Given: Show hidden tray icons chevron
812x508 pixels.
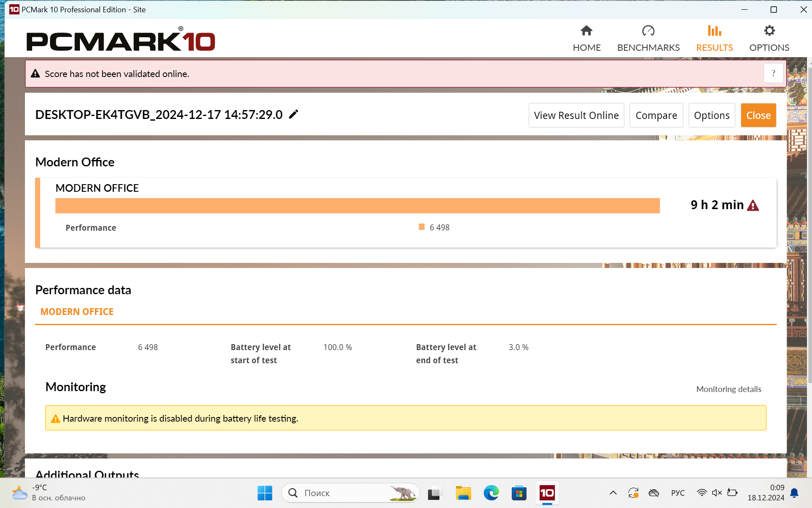Looking at the screenshot, I should [x=613, y=493].
